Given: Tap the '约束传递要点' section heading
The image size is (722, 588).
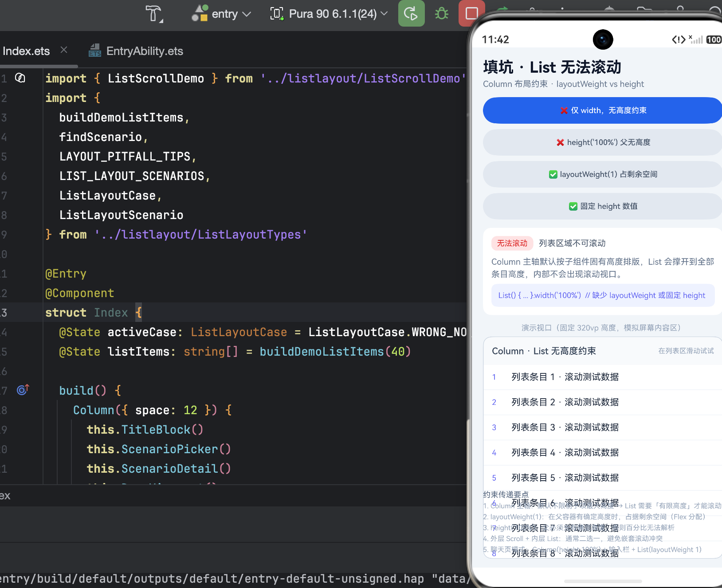Looking at the screenshot, I should pos(506,494).
